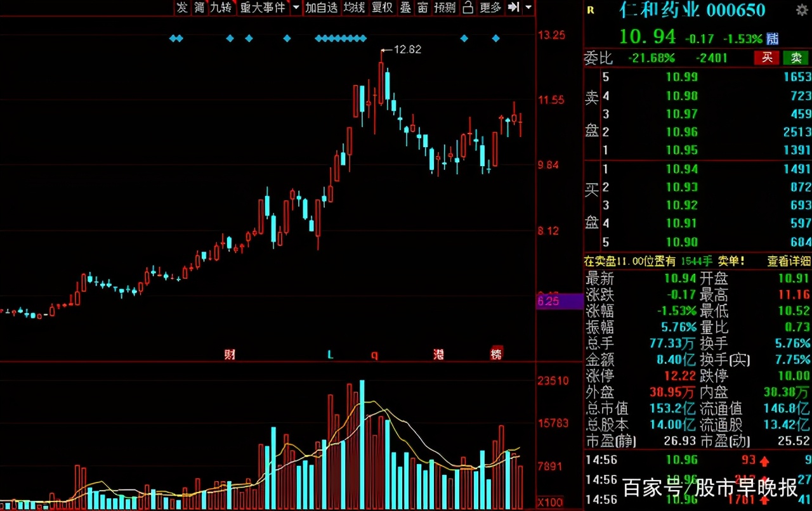Open the last toolbar dropdown arrow
This screenshot has height=511, width=812.
pyautogui.click(x=529, y=8)
